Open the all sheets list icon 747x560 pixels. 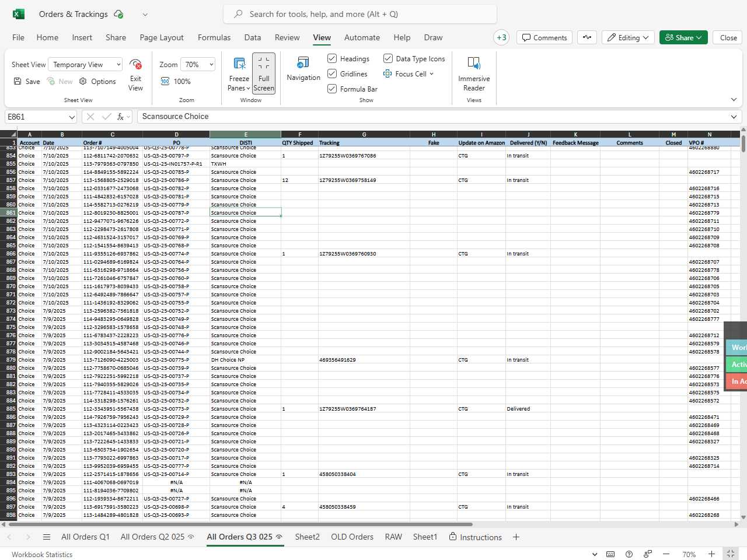pyautogui.click(x=47, y=537)
